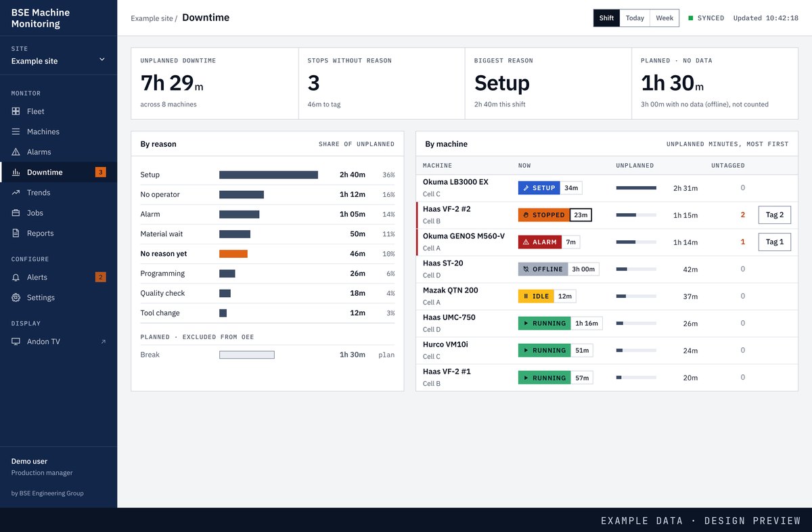Click the ALARM status badge for Okuma GENOS
This screenshot has height=532, width=812.
point(540,242)
